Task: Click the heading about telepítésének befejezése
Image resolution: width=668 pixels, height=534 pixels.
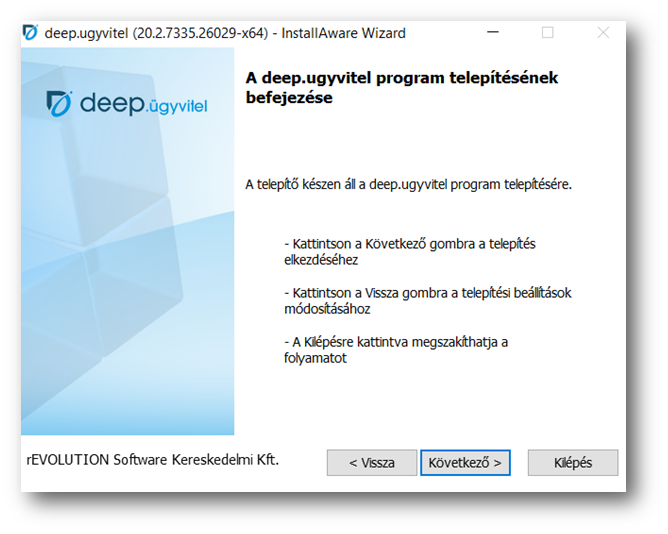Action: tap(401, 88)
